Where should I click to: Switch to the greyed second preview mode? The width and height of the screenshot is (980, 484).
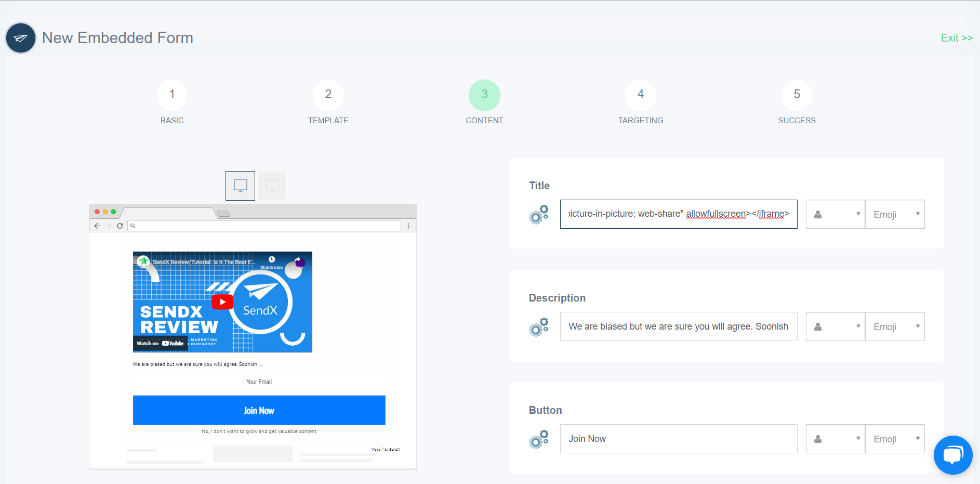click(x=272, y=186)
